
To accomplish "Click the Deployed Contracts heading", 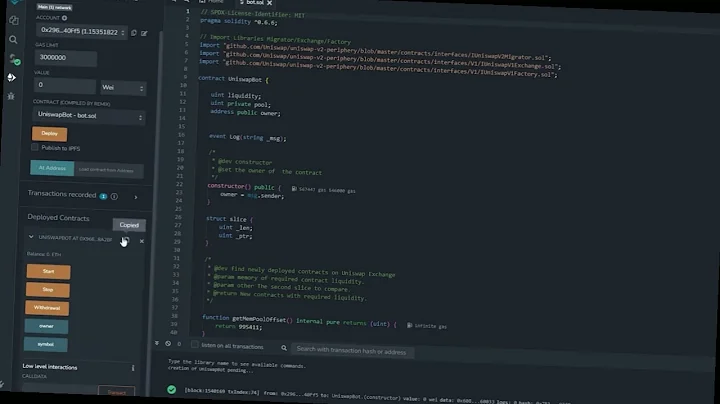I will tap(58, 218).
